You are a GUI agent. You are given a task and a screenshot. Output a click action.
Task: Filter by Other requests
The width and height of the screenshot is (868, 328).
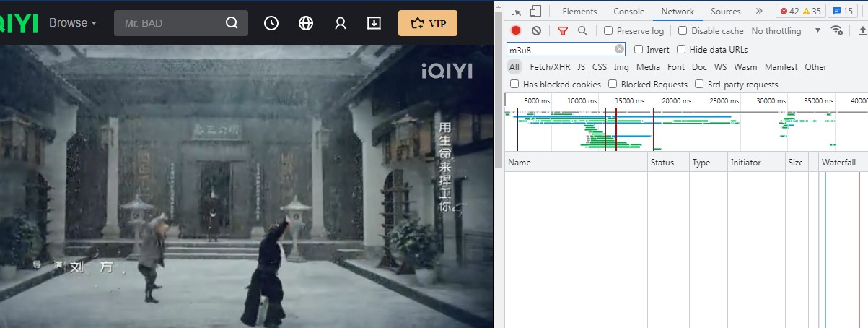pyautogui.click(x=815, y=67)
